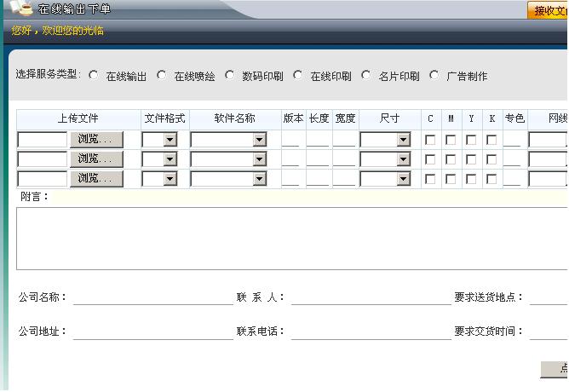This screenshot has height=392, width=569.
Task: Check the M checkbox in third row
Action: click(x=451, y=179)
